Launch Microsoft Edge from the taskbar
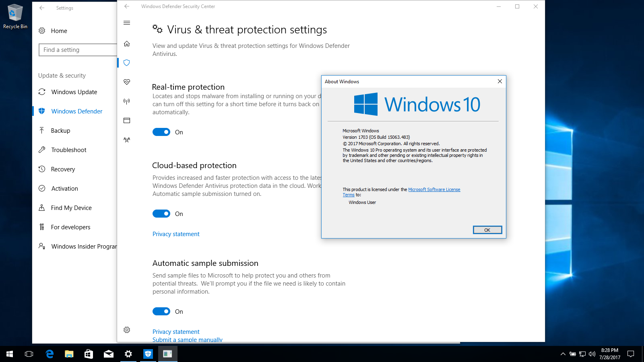 [50, 354]
